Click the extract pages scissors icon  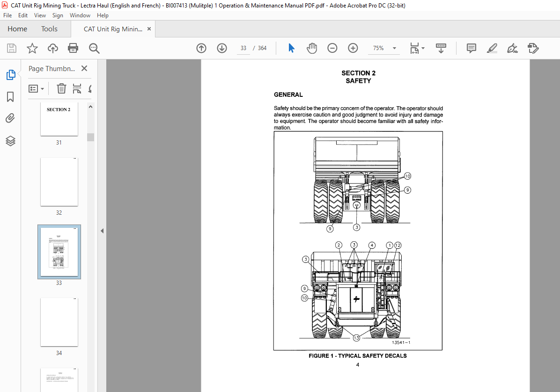click(77, 88)
